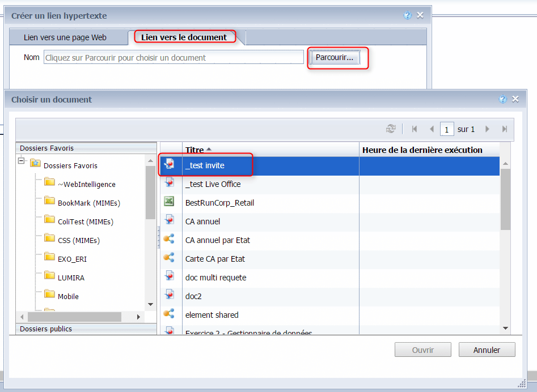Click folder tree horizontal scrollbar right arrow

[138, 317]
